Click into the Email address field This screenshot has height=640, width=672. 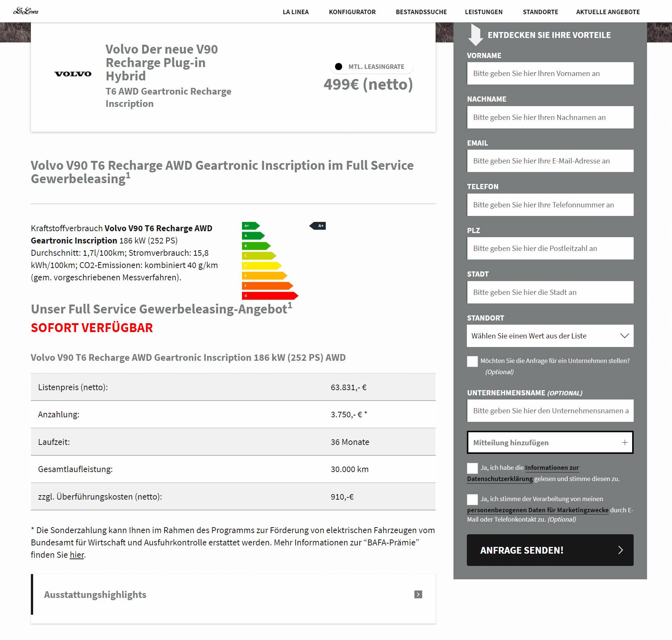pyautogui.click(x=550, y=161)
